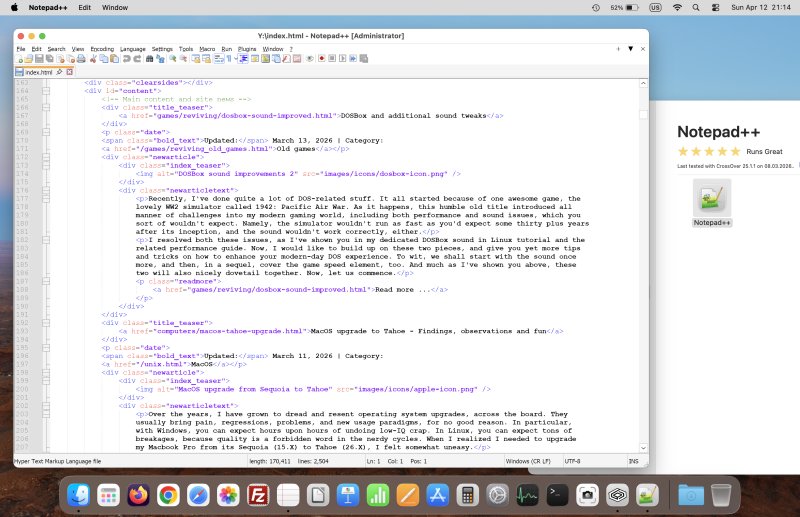Viewport: 800px width, 517px height.
Task: Open the Plugins menu
Action: click(x=247, y=49)
